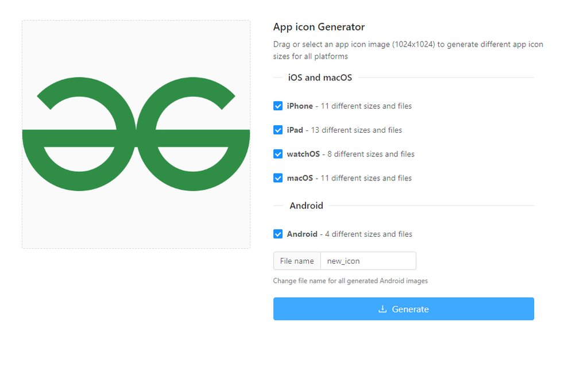Click the App icon Generator heading

(319, 26)
